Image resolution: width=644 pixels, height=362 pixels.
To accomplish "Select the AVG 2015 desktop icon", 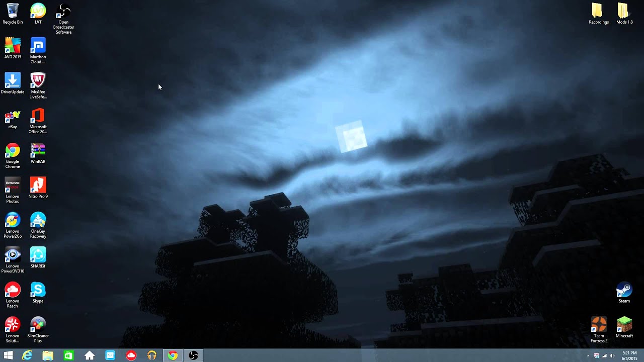I will [13, 48].
